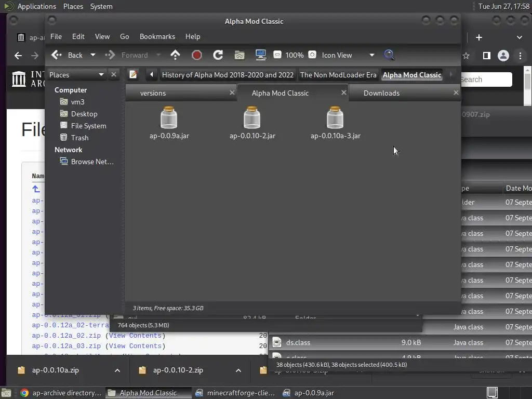The height and width of the screenshot is (399, 532).
Task: Toggle the browser side panel icon
Action: tap(486, 55)
